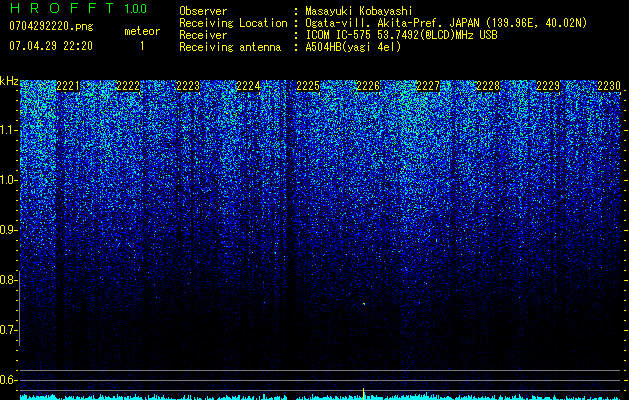Click time marker 2228
Image resolution: width=629 pixels, height=400 pixels.
click(x=488, y=86)
